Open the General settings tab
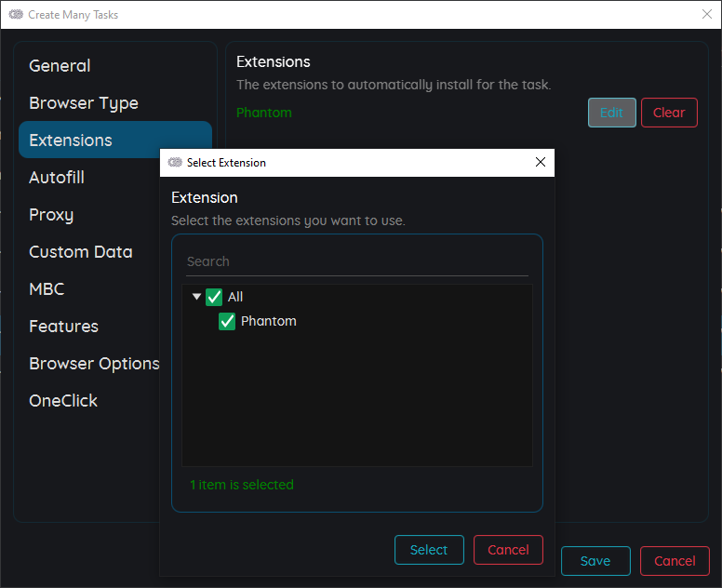This screenshot has height=588, width=722. tap(115, 66)
